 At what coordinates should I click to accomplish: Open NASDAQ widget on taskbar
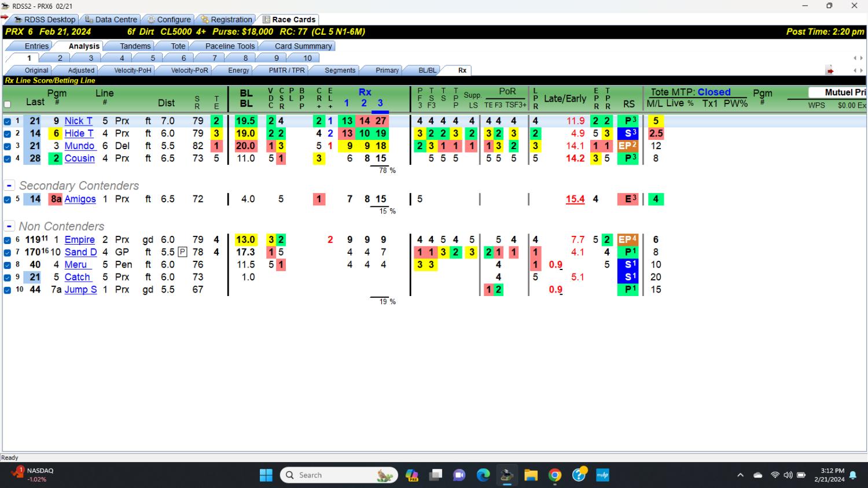pos(32,475)
